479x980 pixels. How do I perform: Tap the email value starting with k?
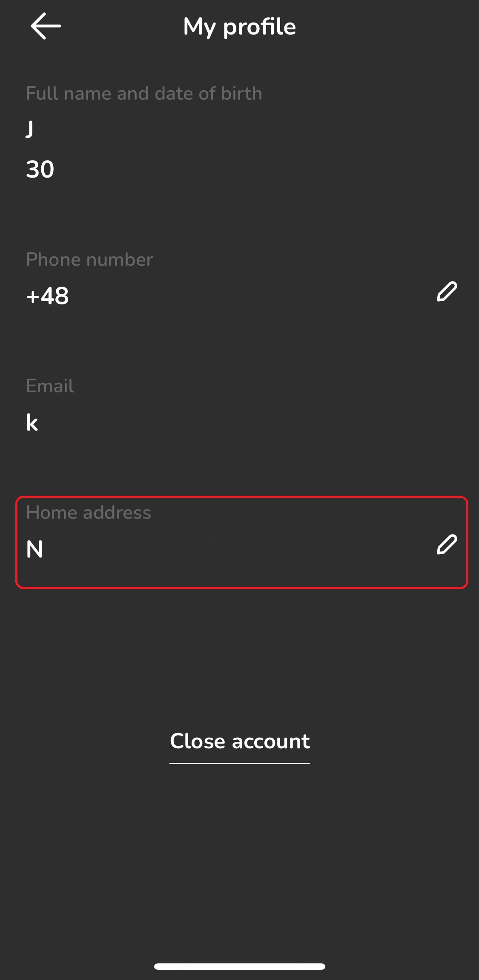pos(32,423)
